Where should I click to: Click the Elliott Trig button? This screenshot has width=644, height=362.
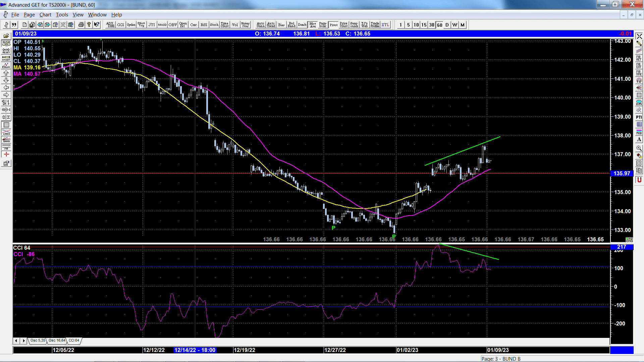tap(142, 25)
